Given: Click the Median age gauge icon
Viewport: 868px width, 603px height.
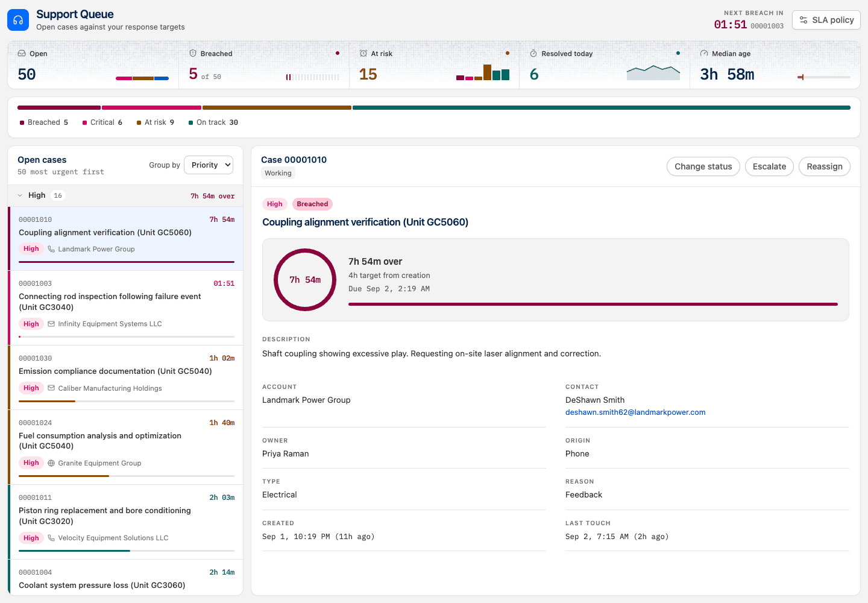Looking at the screenshot, I should (x=704, y=54).
